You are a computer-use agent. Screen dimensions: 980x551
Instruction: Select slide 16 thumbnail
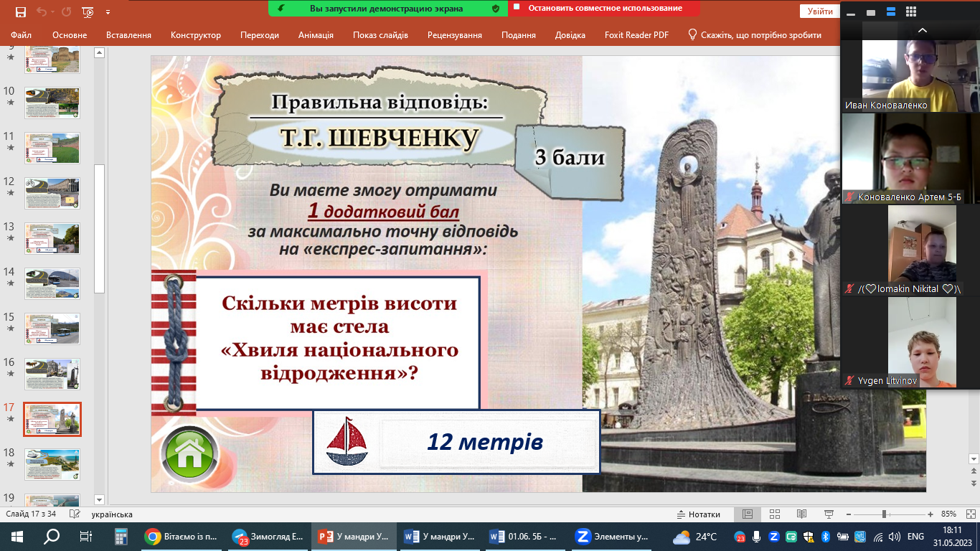(52, 374)
